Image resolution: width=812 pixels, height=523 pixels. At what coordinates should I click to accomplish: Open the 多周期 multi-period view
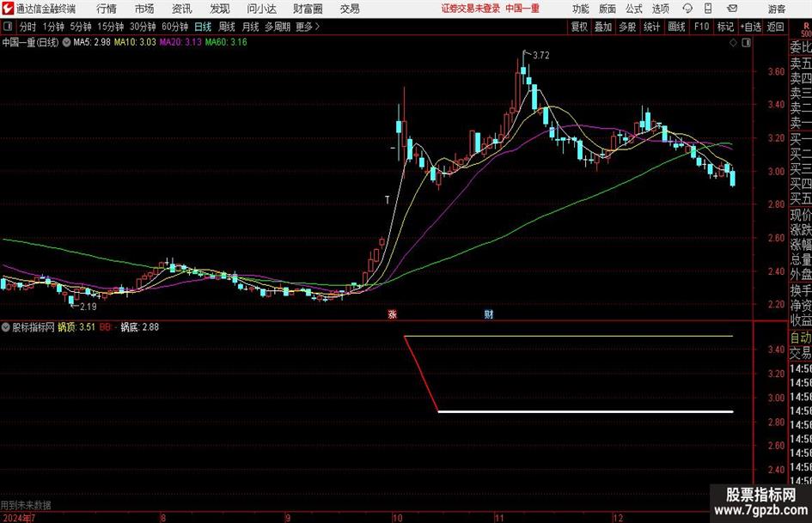click(278, 27)
